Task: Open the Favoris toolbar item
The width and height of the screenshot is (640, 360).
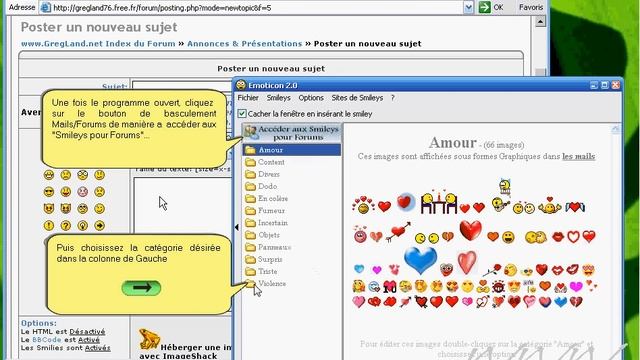Action: pos(531,7)
